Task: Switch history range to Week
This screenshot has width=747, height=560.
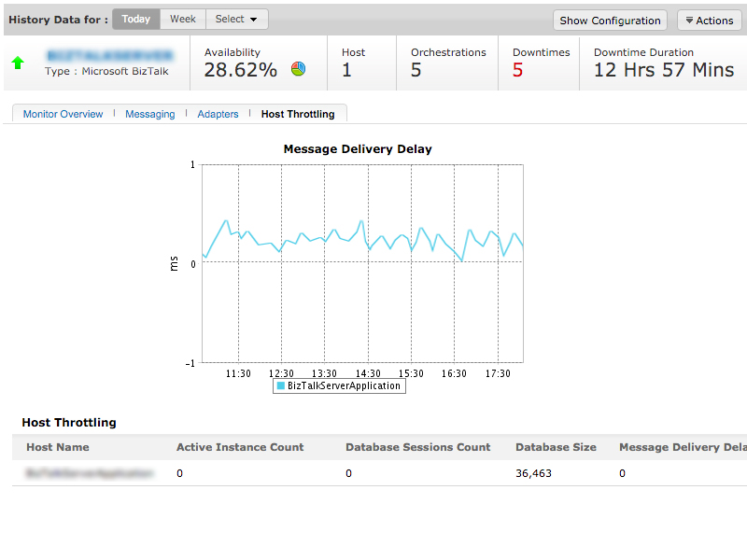Action: coord(183,19)
